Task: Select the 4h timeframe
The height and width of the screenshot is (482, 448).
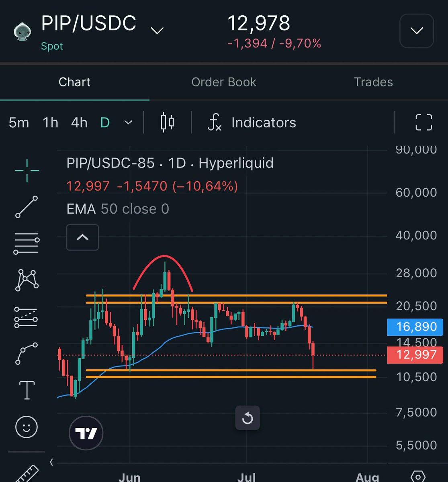Action: (x=79, y=123)
